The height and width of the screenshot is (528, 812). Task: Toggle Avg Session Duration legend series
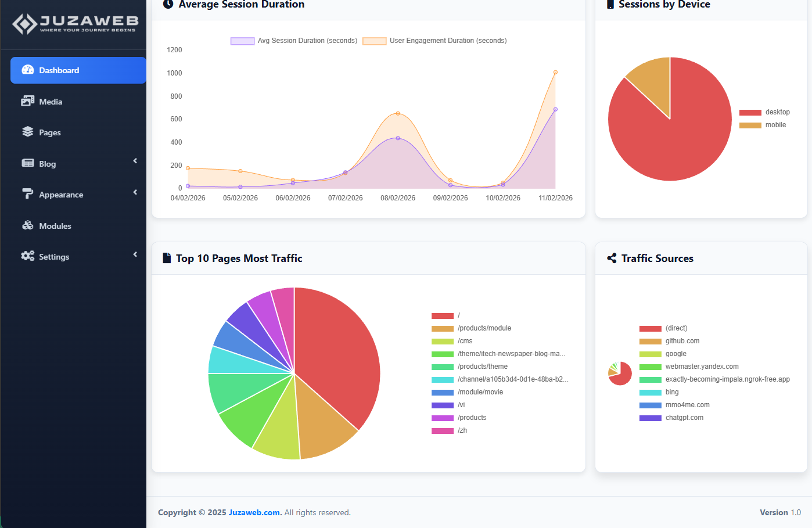[294, 41]
